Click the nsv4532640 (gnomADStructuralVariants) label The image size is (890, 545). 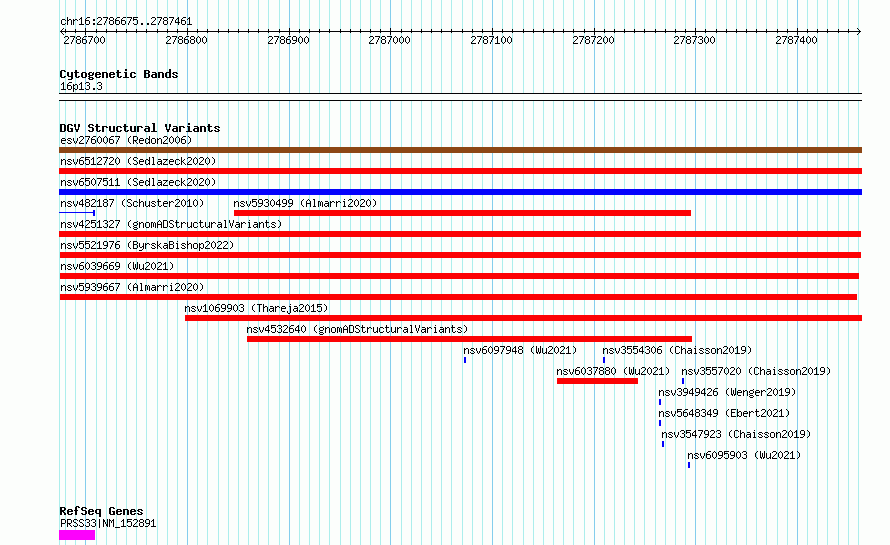(x=358, y=329)
